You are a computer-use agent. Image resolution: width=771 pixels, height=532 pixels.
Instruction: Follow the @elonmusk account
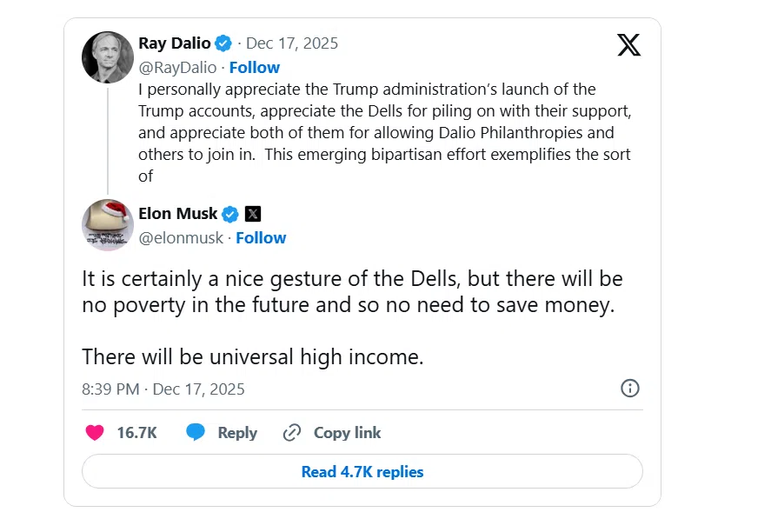point(261,237)
